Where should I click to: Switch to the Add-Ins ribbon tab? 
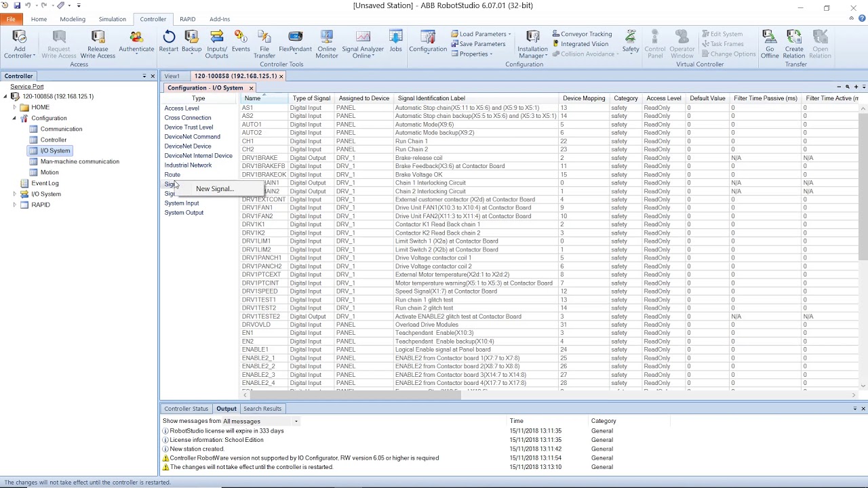[x=220, y=19]
